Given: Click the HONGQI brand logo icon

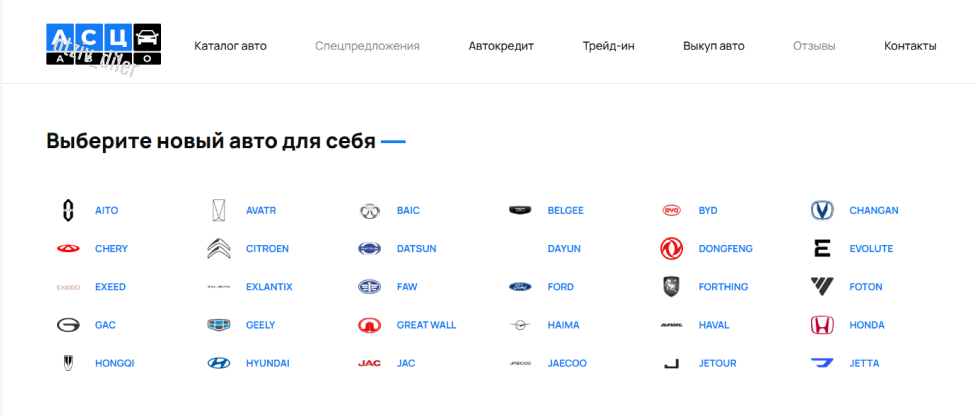Looking at the screenshot, I should [68, 363].
